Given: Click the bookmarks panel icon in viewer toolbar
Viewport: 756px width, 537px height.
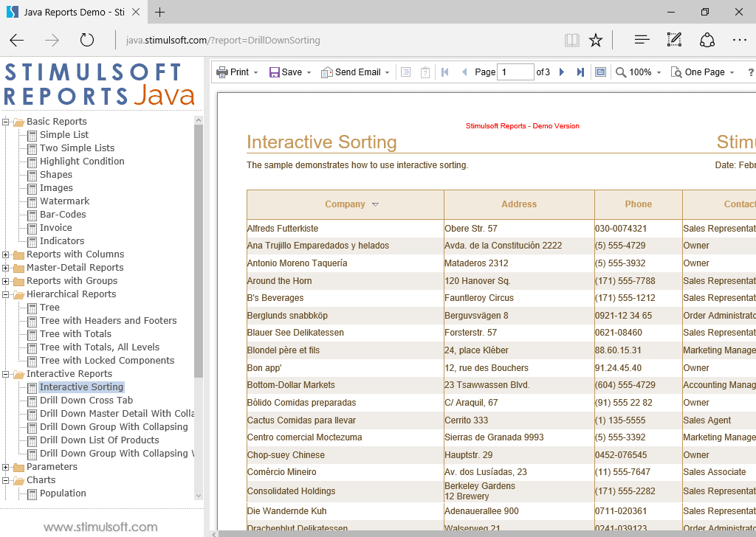Looking at the screenshot, I should click(x=406, y=72).
